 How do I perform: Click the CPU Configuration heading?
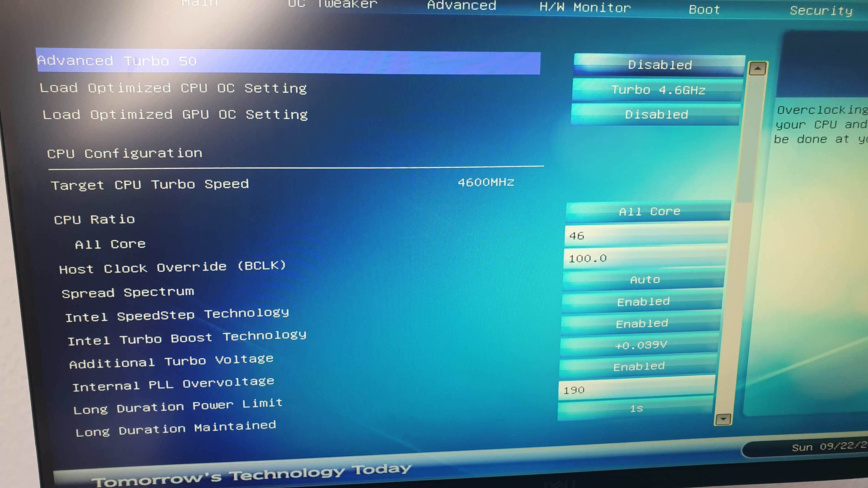[125, 154]
